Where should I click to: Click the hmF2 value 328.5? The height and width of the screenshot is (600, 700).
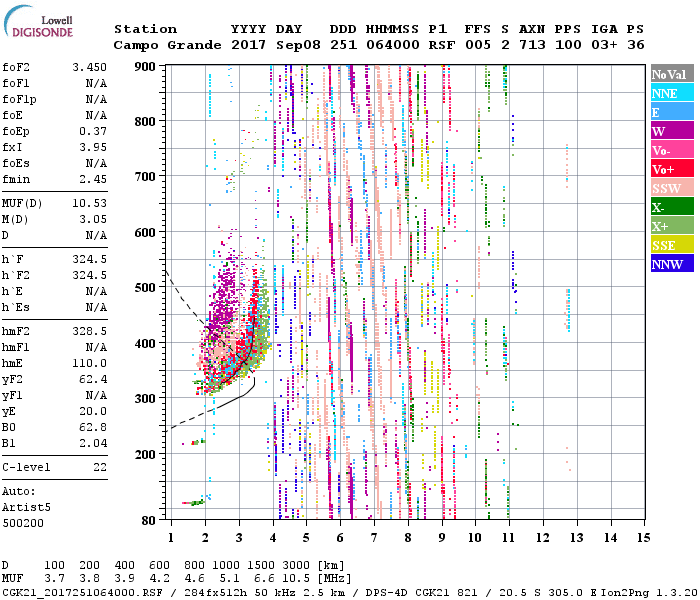pos(89,329)
